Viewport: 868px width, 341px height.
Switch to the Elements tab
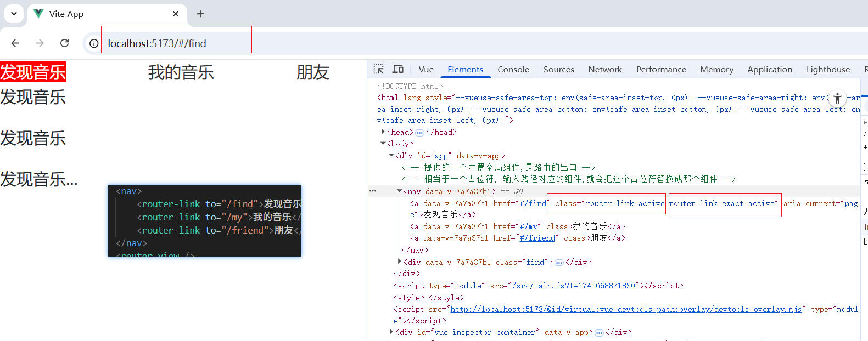click(465, 69)
